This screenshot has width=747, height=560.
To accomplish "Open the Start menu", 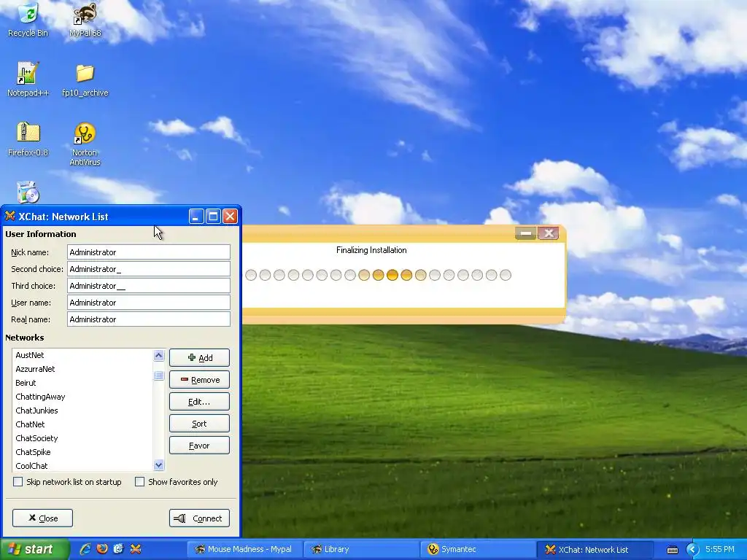I will click(x=35, y=549).
